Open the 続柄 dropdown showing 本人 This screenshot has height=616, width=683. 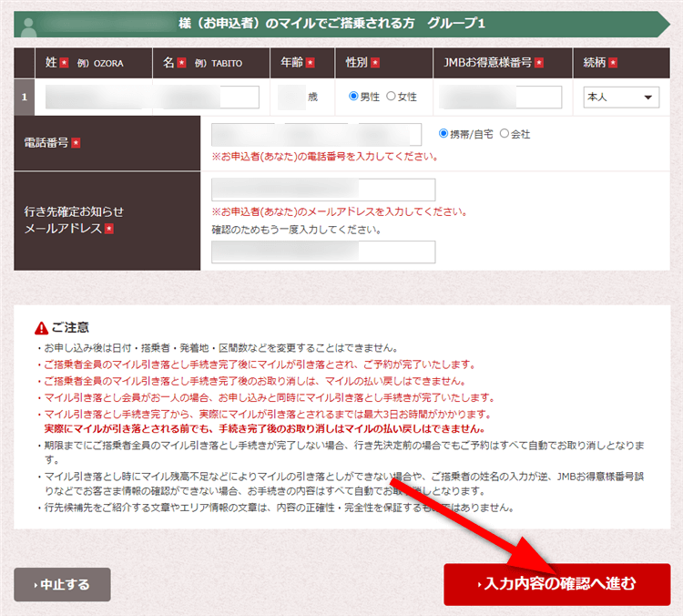620,98
